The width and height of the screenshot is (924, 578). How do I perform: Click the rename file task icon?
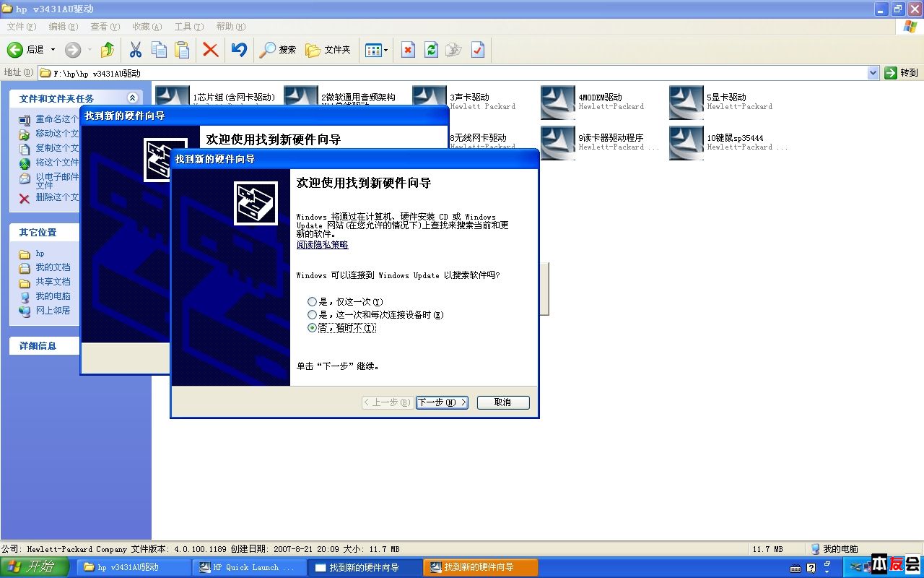(25, 120)
